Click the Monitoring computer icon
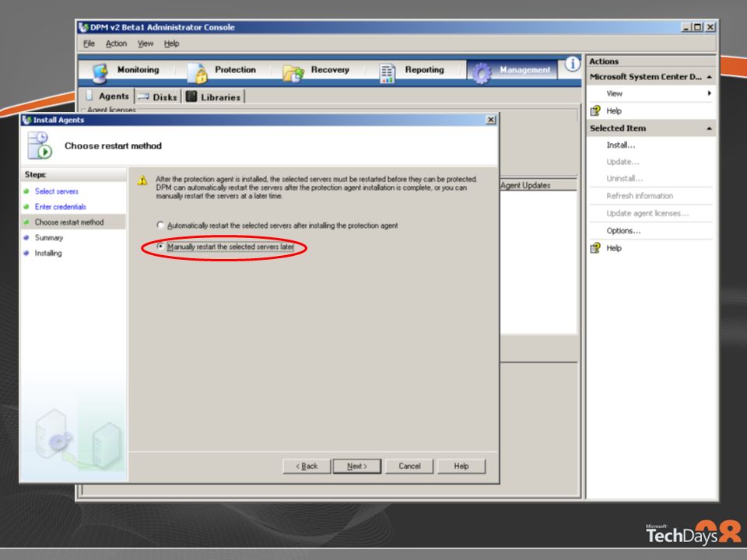 click(x=100, y=73)
